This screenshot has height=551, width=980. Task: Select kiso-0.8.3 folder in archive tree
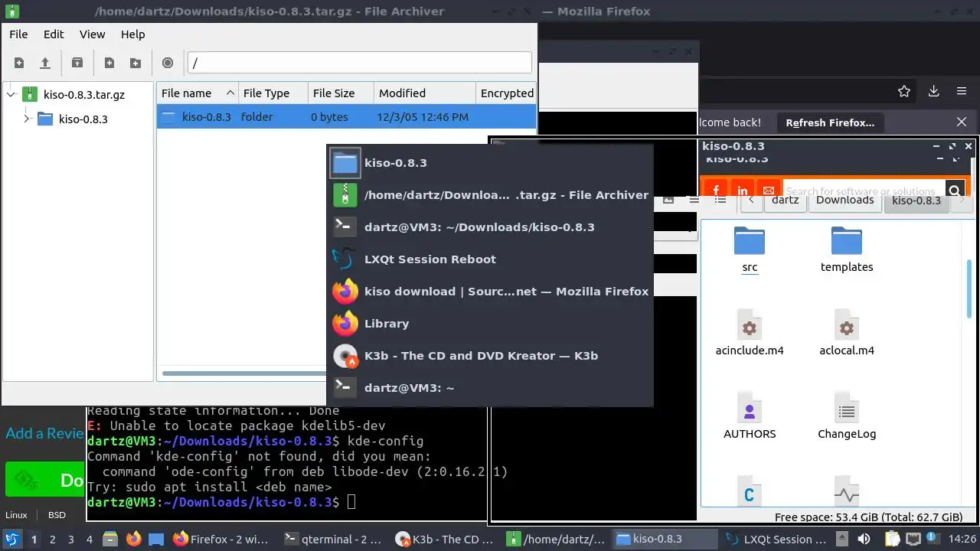tap(83, 119)
